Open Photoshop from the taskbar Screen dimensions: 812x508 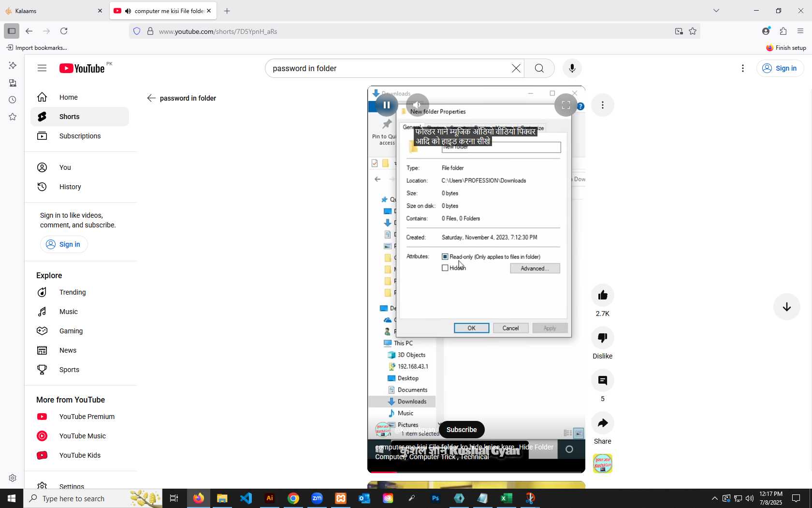point(435,498)
